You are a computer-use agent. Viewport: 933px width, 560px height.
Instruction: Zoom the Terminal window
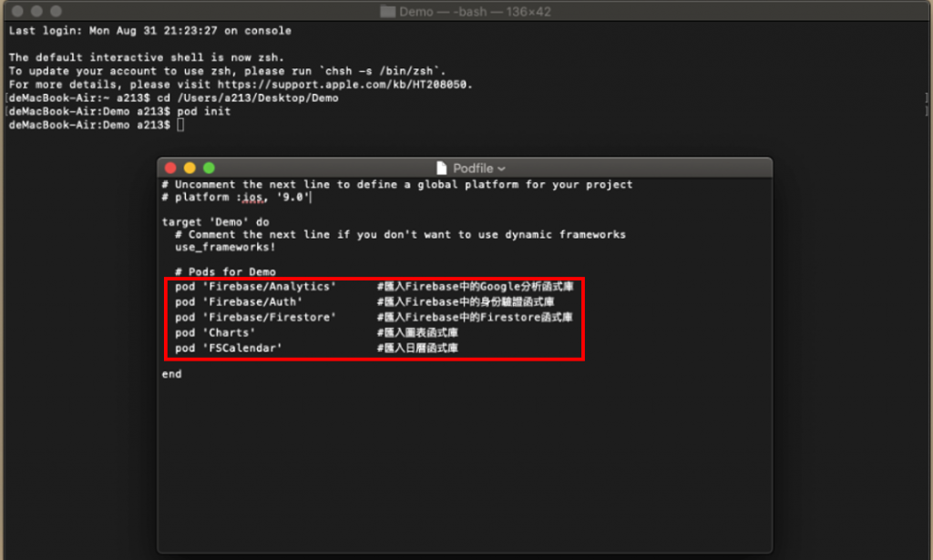56,11
